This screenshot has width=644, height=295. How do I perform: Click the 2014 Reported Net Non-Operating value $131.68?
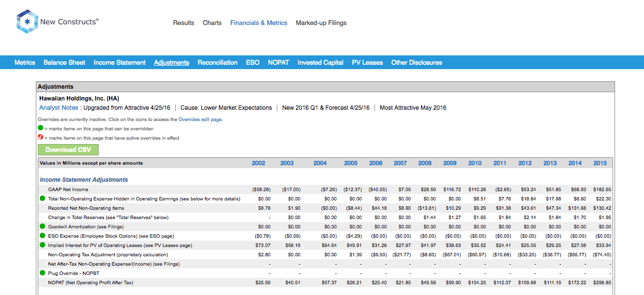tap(577, 208)
